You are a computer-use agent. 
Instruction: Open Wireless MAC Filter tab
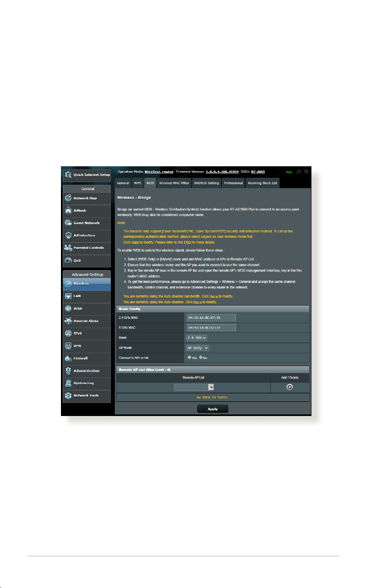174,183
